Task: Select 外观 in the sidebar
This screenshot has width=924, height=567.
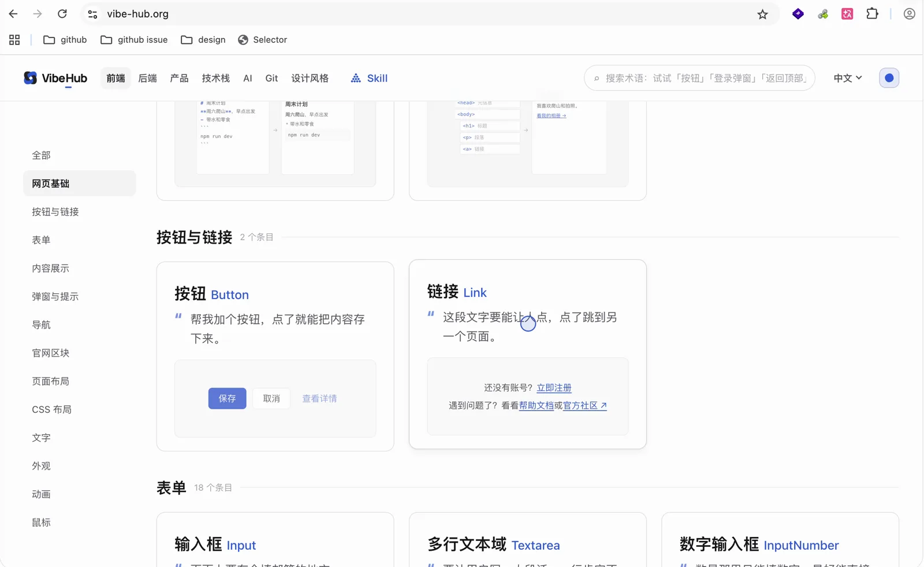Action: 80,466
